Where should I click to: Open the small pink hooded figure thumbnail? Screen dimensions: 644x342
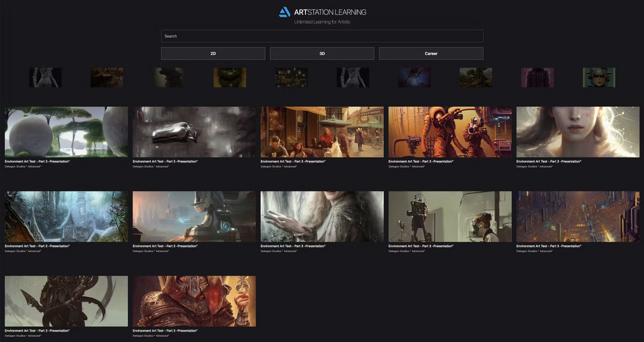click(x=537, y=77)
